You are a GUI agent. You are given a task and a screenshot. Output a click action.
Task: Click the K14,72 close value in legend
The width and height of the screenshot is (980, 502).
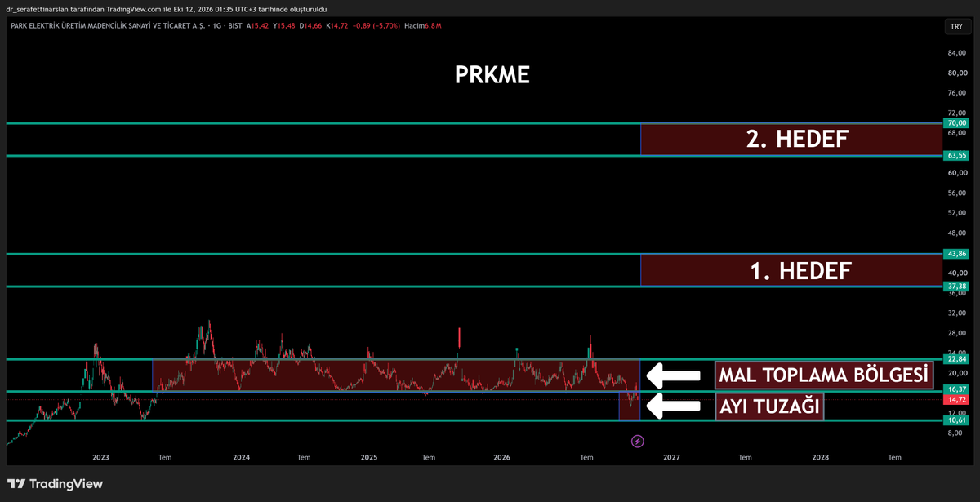(336, 26)
